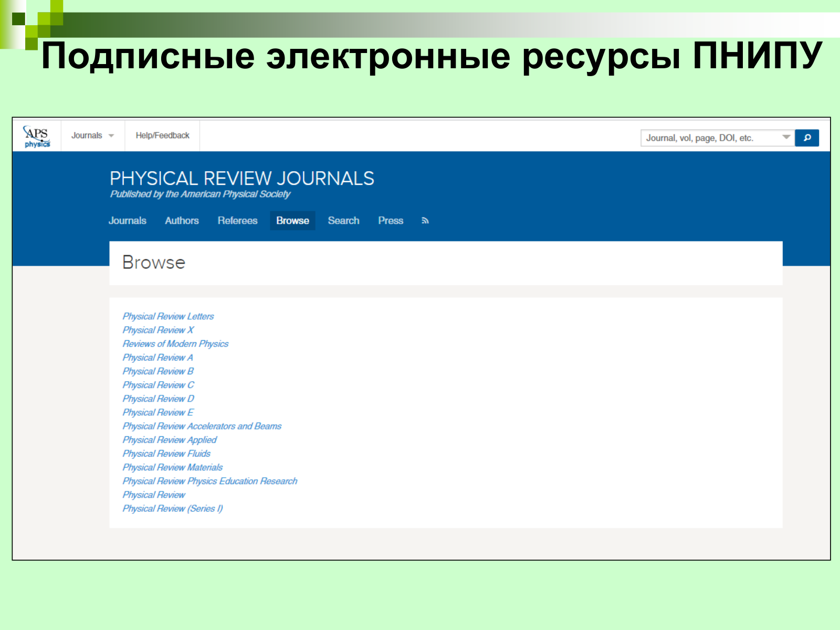Image resolution: width=840 pixels, height=630 pixels.
Task: Open Physical Review Accelerators and Beams
Action: [202, 426]
